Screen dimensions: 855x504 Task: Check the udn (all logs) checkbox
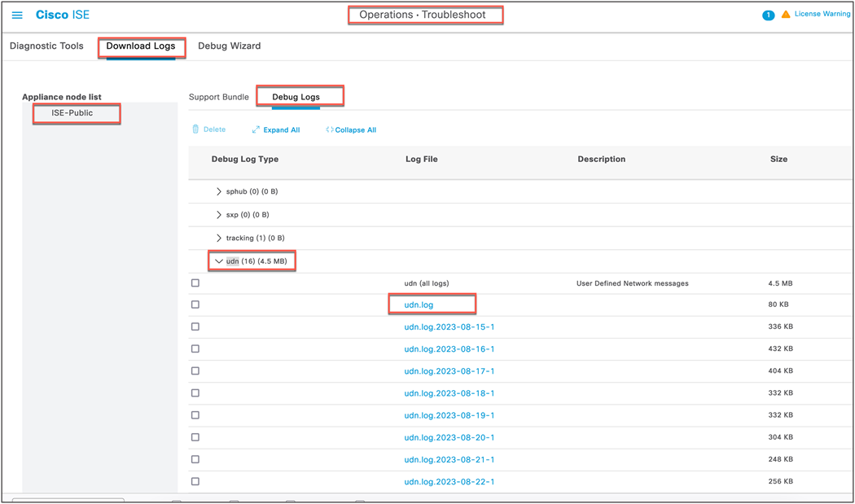(x=195, y=283)
